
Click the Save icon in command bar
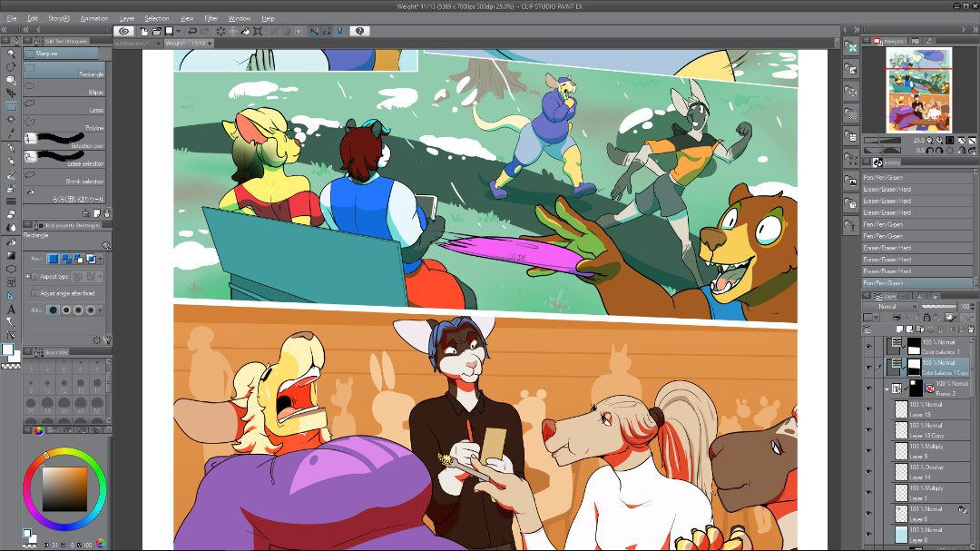pyautogui.click(x=169, y=31)
